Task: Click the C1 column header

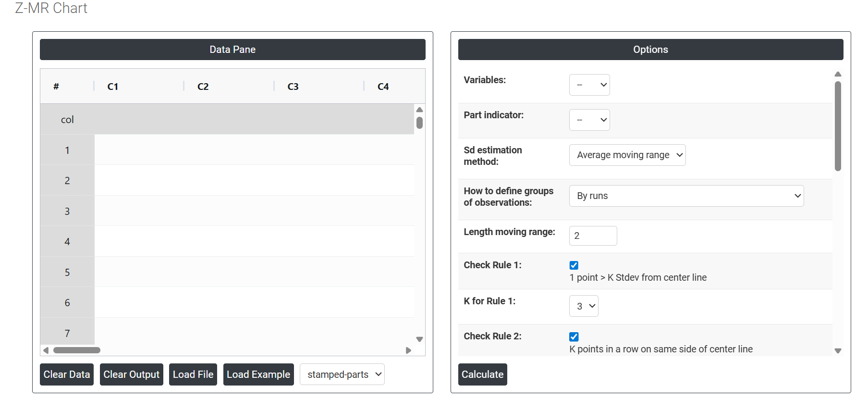Action: 113,87
